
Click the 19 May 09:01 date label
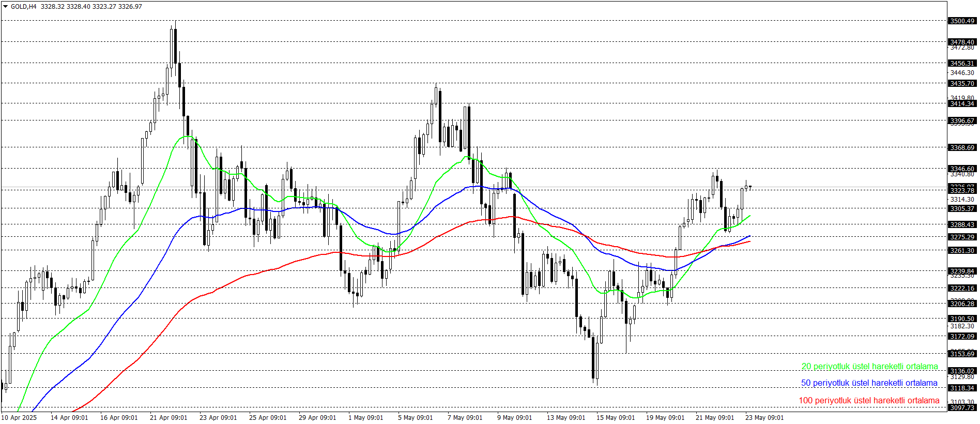pos(665,418)
